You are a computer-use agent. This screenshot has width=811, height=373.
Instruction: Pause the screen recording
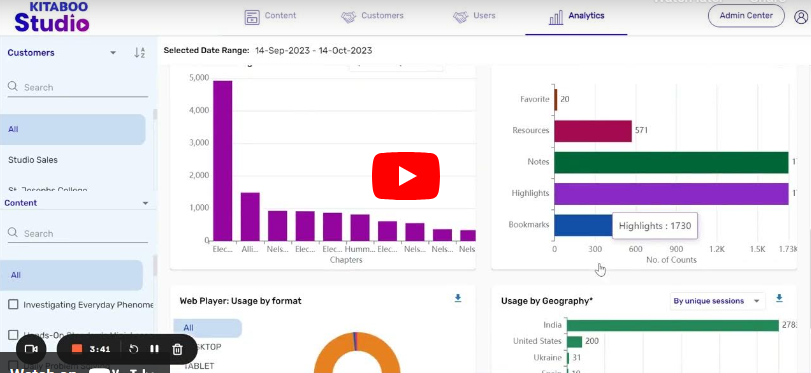click(154, 349)
